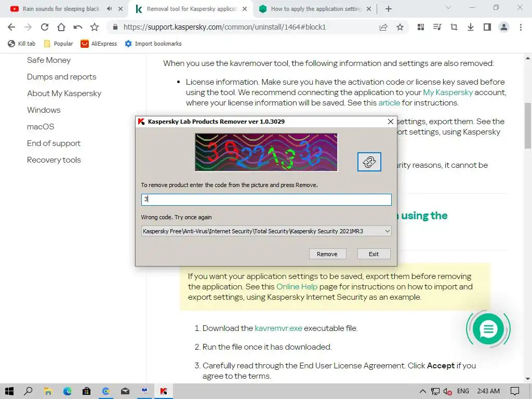Open the user profile icon
Screen dimensions: 532x399
pyautogui.click(x=504, y=27)
